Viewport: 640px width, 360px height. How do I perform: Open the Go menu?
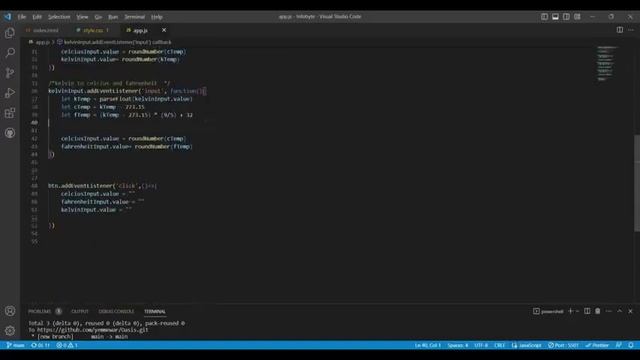coord(98,17)
